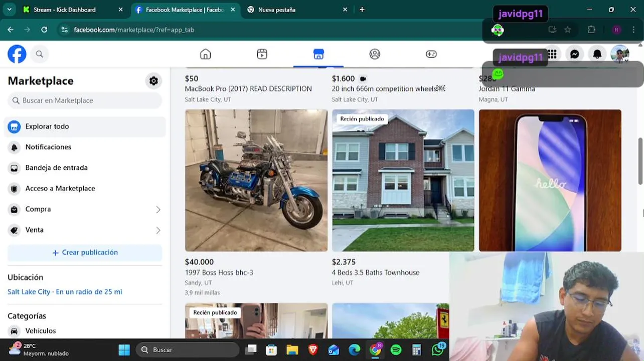Open the Video (Watch) icon in the top nav
This screenshot has height=361, width=644.
262,54
